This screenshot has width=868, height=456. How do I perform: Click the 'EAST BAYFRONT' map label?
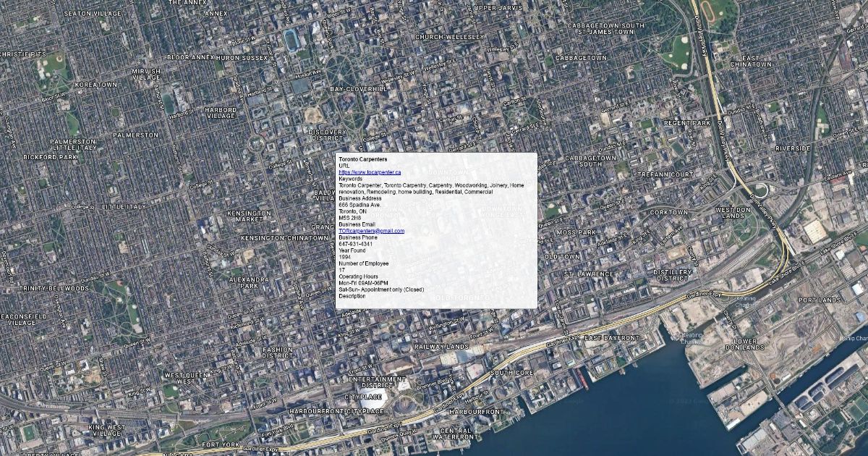(611, 338)
